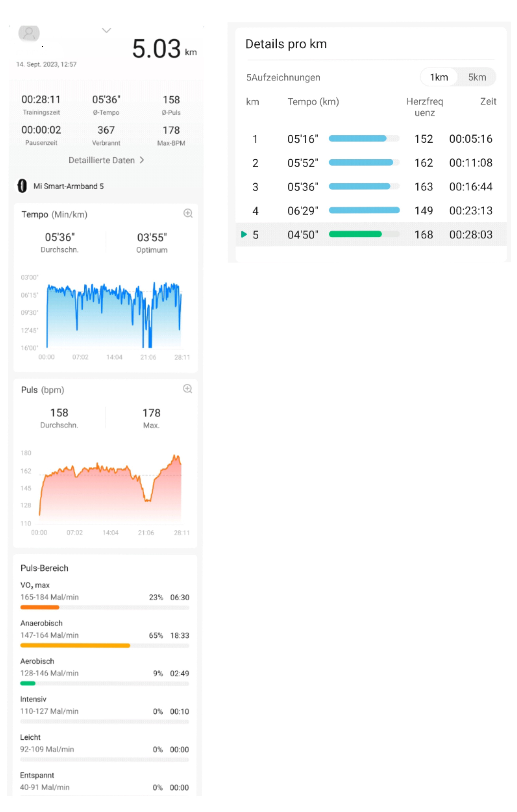517x812 pixels.
Task: Click the Mi Smart-Armband 5 device icon
Action: (22, 186)
